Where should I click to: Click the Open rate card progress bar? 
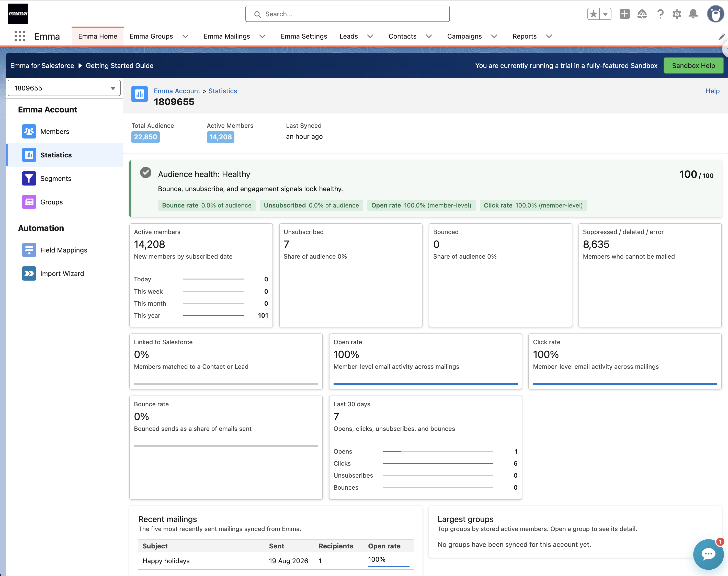click(x=425, y=384)
